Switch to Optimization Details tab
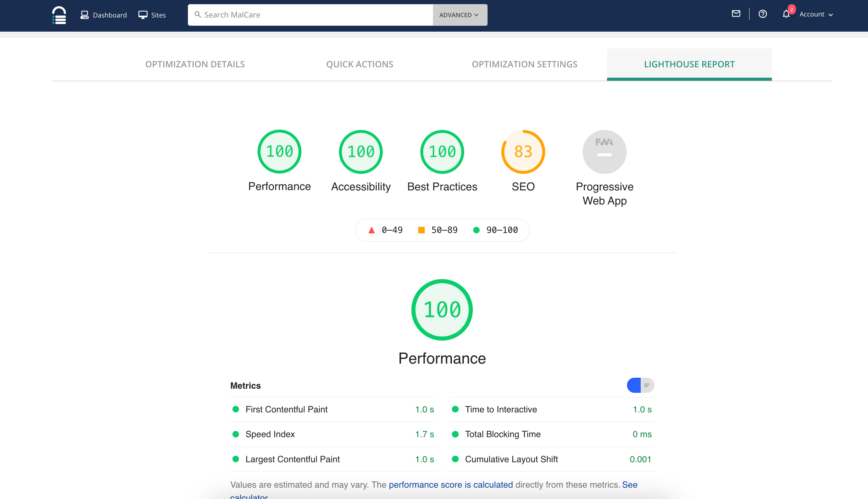 click(195, 64)
